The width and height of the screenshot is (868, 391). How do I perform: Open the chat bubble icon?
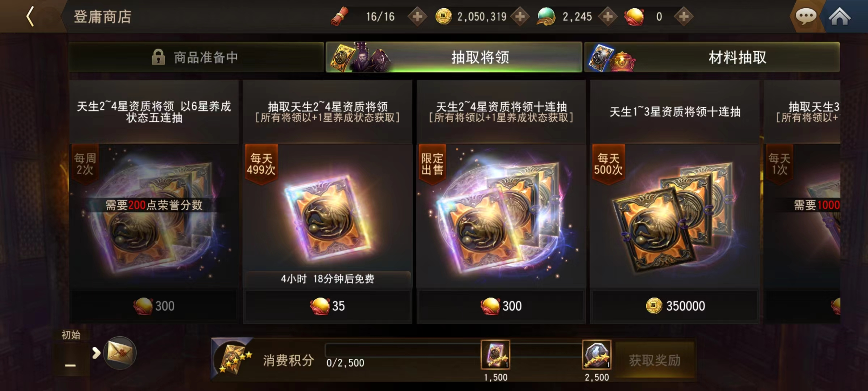pos(806,16)
